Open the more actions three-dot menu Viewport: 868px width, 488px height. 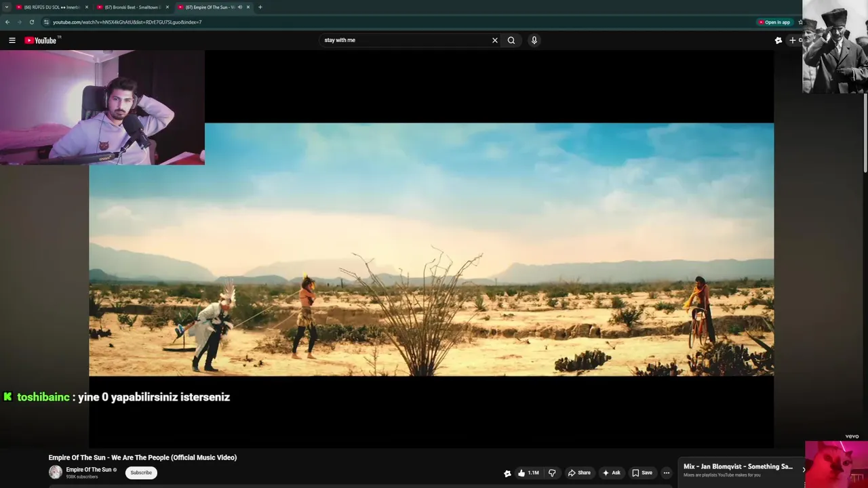(667, 472)
